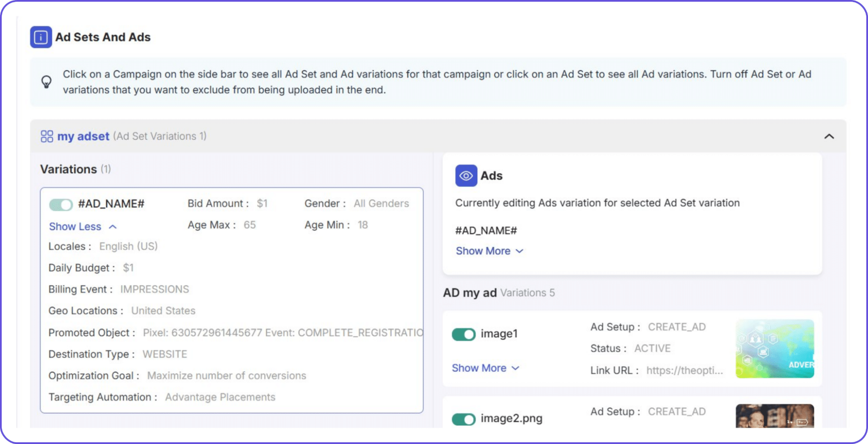Click the https://theopti... link URL value
Screen dimensions: 868x444
coord(685,370)
